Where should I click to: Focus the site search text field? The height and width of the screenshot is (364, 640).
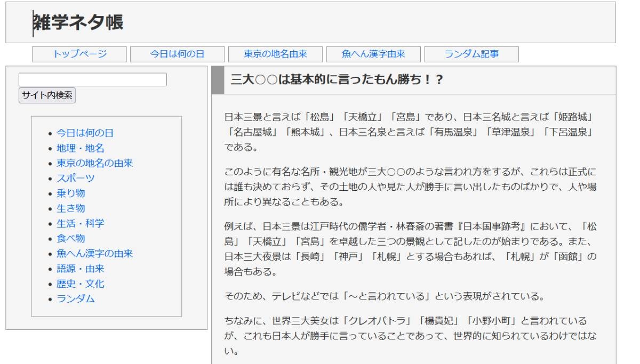(93, 80)
